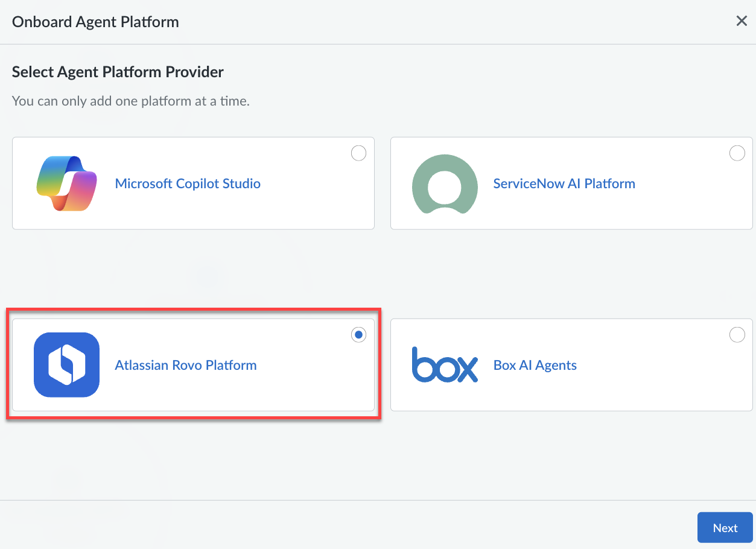Close the Onboard Agent Platform dialog
This screenshot has width=756, height=549.
(x=742, y=22)
